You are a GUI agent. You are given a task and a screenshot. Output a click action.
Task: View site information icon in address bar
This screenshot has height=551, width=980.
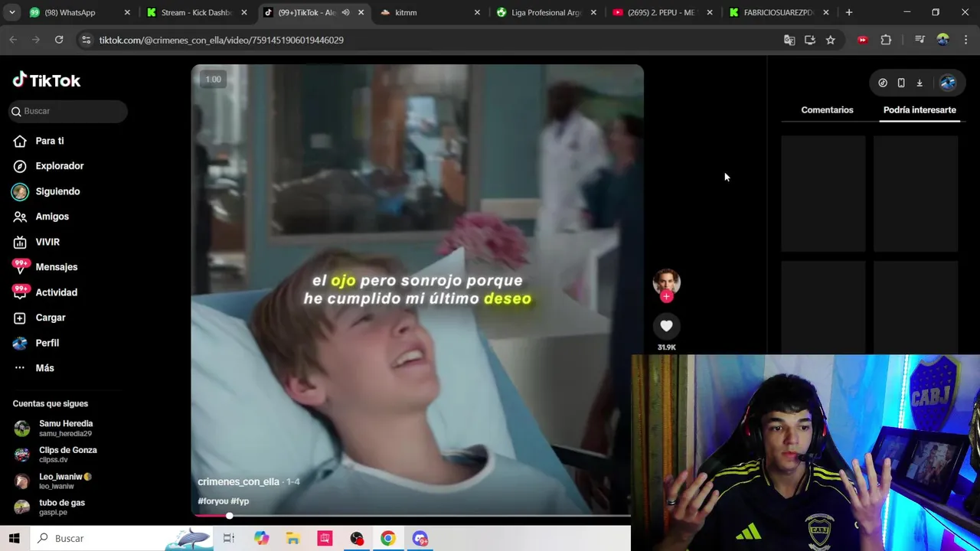click(x=86, y=40)
